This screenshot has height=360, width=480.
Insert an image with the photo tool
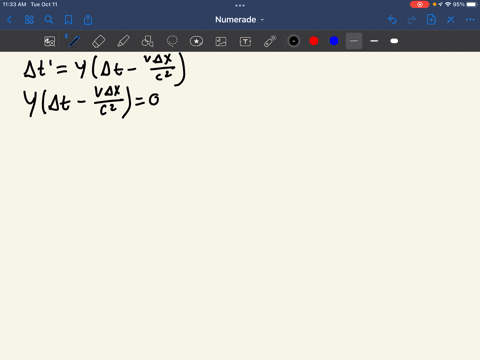pyautogui.click(x=221, y=41)
